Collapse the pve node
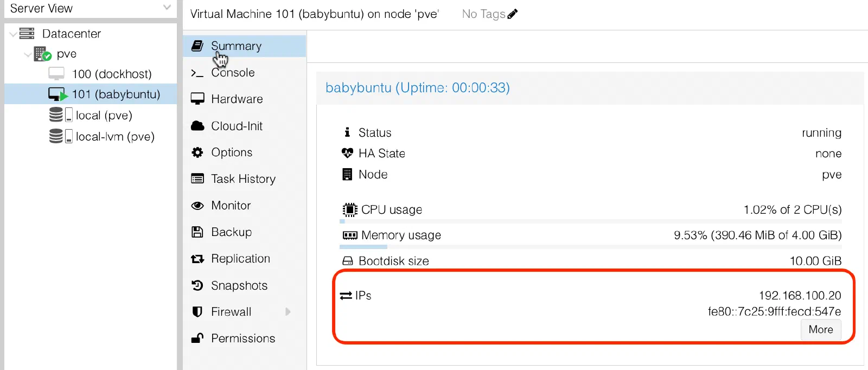 [27, 54]
